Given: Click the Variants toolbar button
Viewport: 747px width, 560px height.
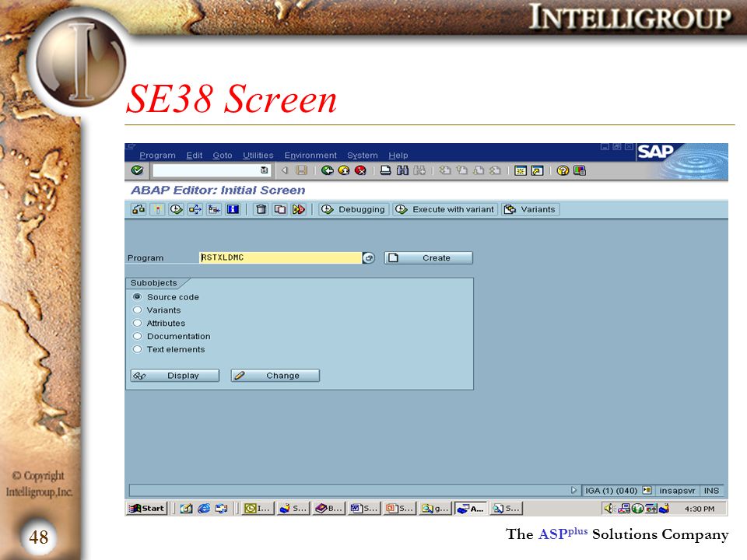Looking at the screenshot, I should tap(531, 209).
